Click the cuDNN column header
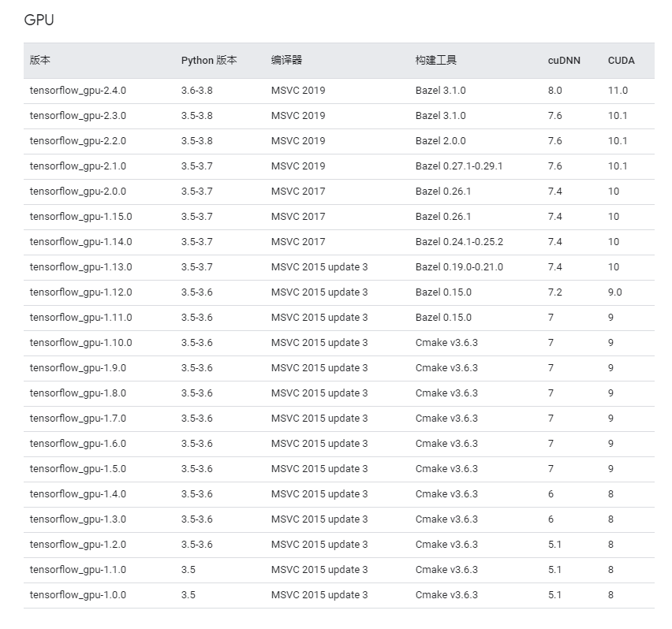The width and height of the screenshot is (672, 629). pos(564,61)
